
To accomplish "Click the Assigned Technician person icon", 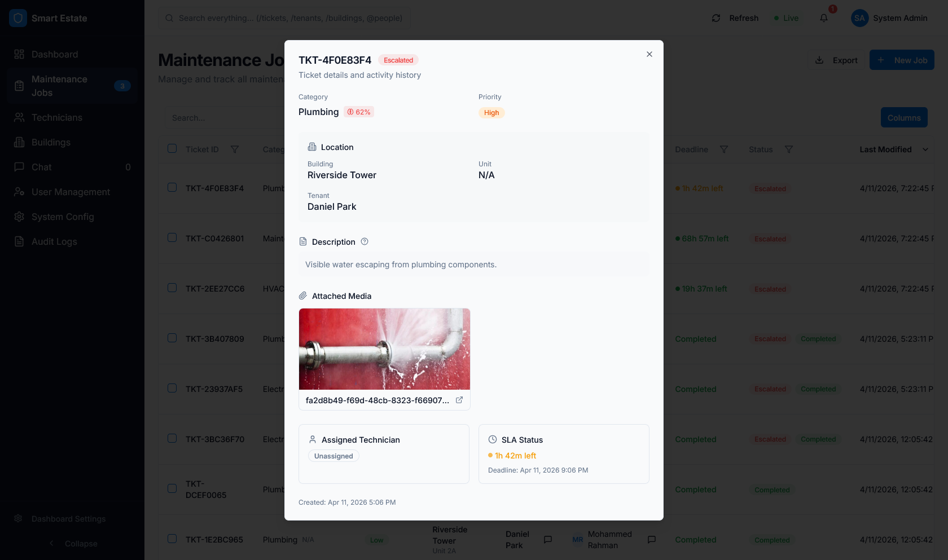I will pos(313,439).
